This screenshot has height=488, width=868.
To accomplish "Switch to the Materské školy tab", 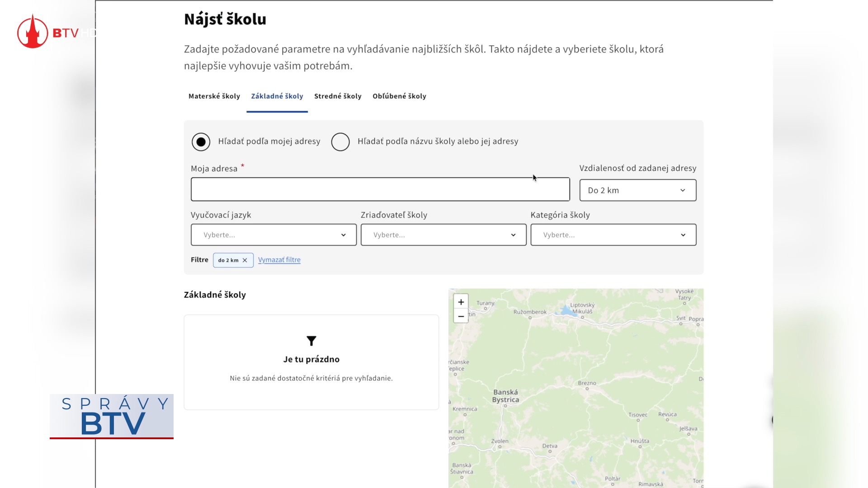I will (214, 96).
